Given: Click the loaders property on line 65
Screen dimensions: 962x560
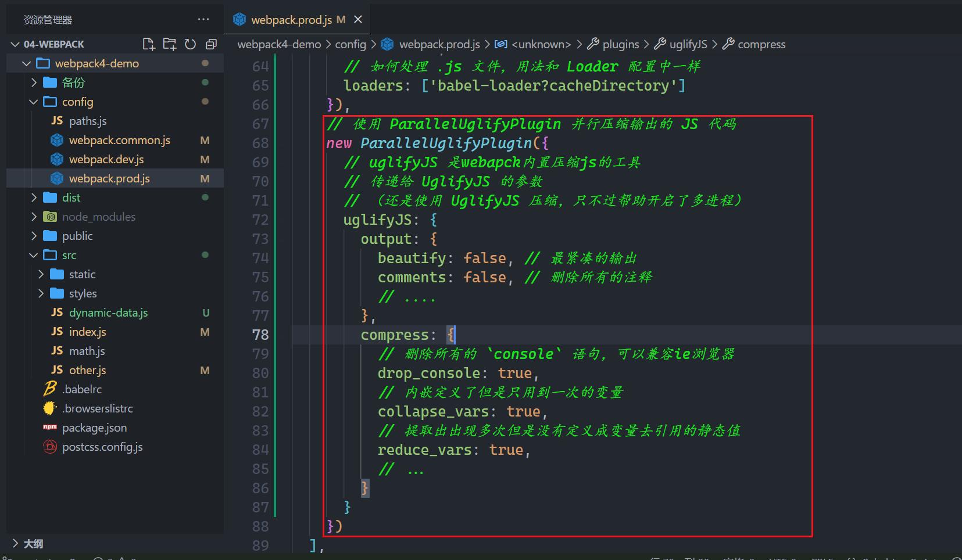Looking at the screenshot, I should click(x=373, y=85).
